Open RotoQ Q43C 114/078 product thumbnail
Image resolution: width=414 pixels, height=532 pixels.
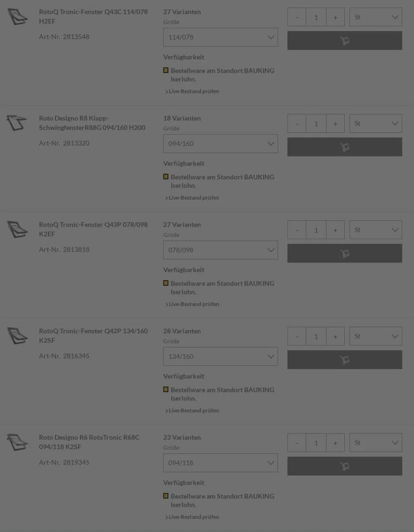pos(17,17)
